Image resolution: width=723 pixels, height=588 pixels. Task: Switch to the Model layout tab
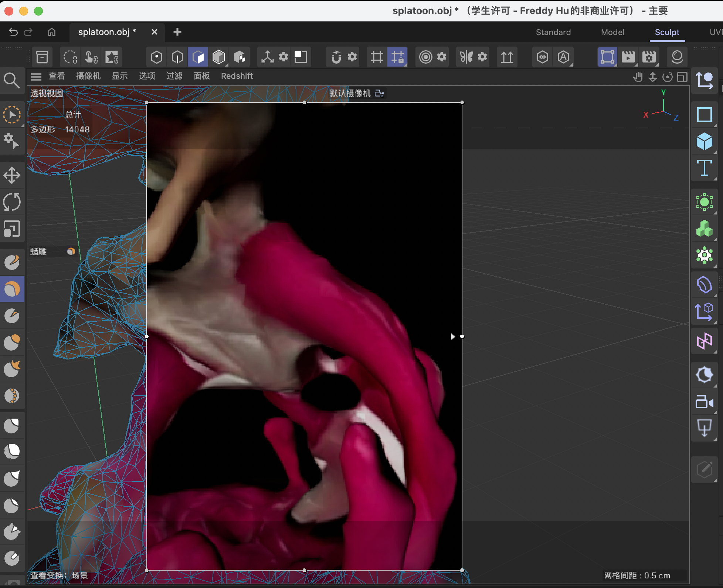tap(612, 32)
